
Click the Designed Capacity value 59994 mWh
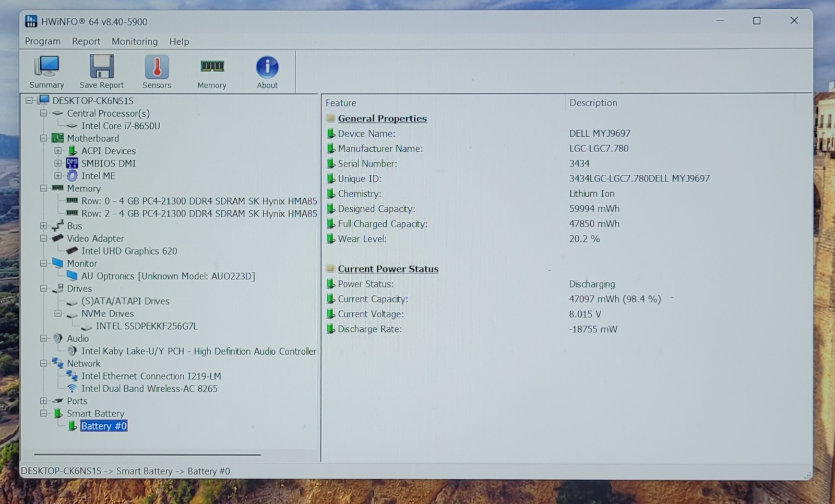coord(594,209)
